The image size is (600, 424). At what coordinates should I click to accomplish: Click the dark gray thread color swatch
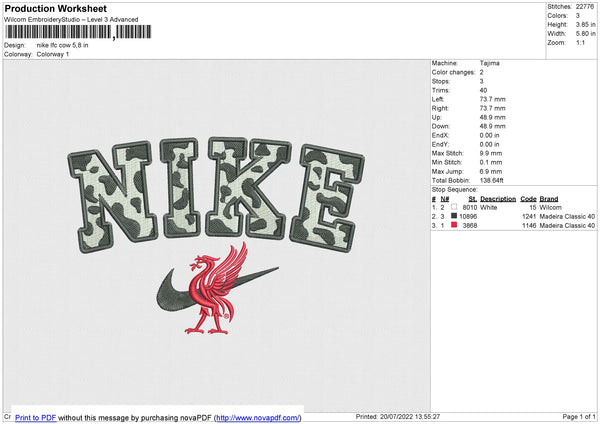pyautogui.click(x=454, y=216)
